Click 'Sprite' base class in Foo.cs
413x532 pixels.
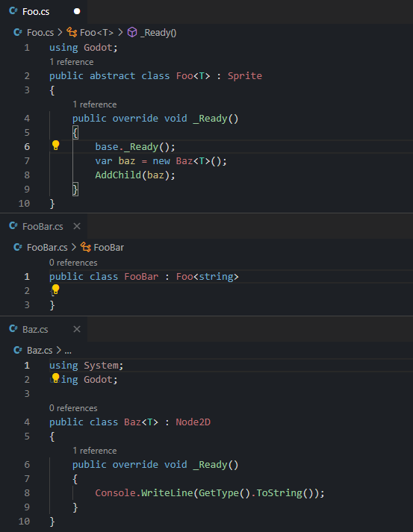pos(245,76)
